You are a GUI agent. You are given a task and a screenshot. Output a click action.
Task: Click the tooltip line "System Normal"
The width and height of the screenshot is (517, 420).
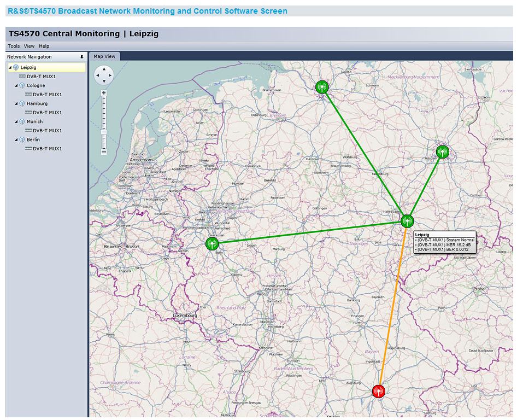tap(444, 240)
